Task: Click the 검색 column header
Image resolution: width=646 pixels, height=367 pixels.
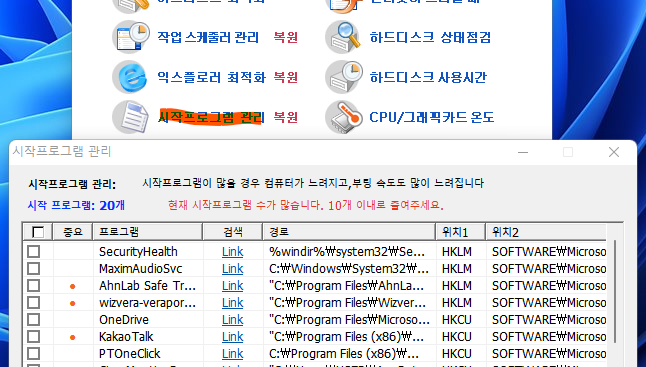Action: tap(233, 232)
